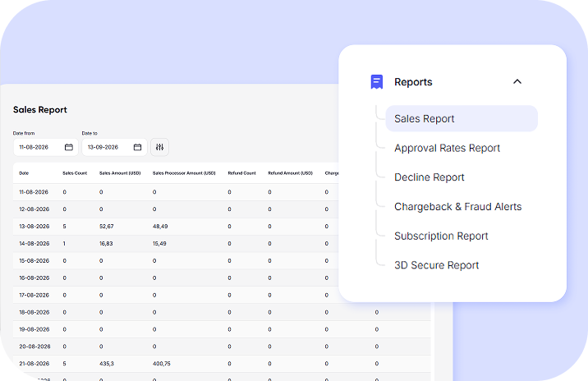
Task: Select the 18-08-2026 date cell
Action: click(x=34, y=312)
